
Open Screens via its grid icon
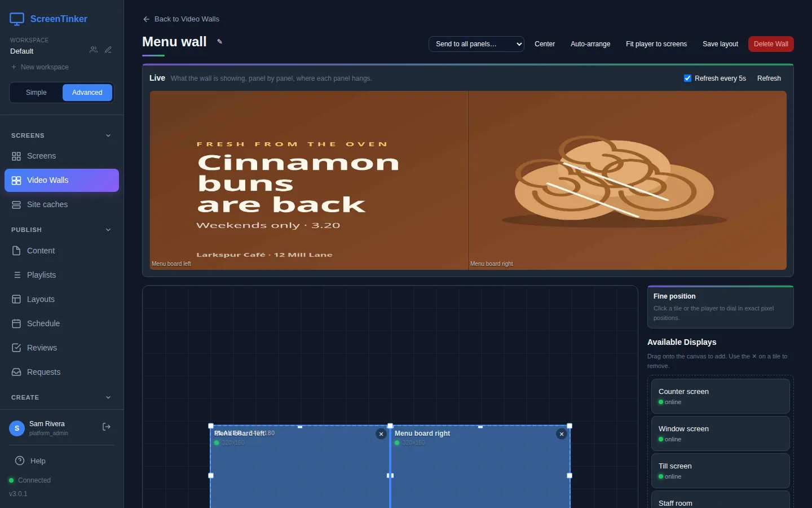point(16,156)
